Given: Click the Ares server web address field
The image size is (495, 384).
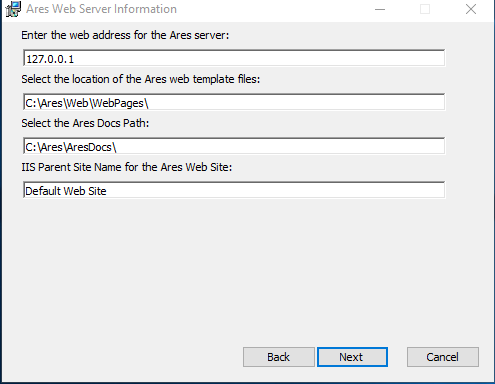Looking at the screenshot, I should click(234, 58).
